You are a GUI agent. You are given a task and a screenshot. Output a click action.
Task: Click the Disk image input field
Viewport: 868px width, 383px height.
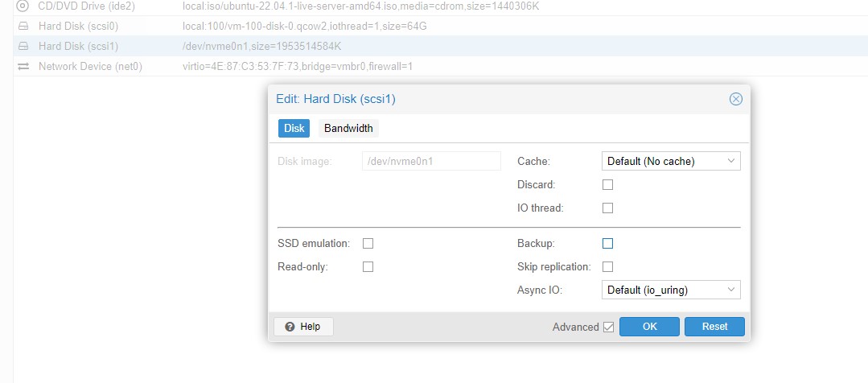click(x=432, y=161)
